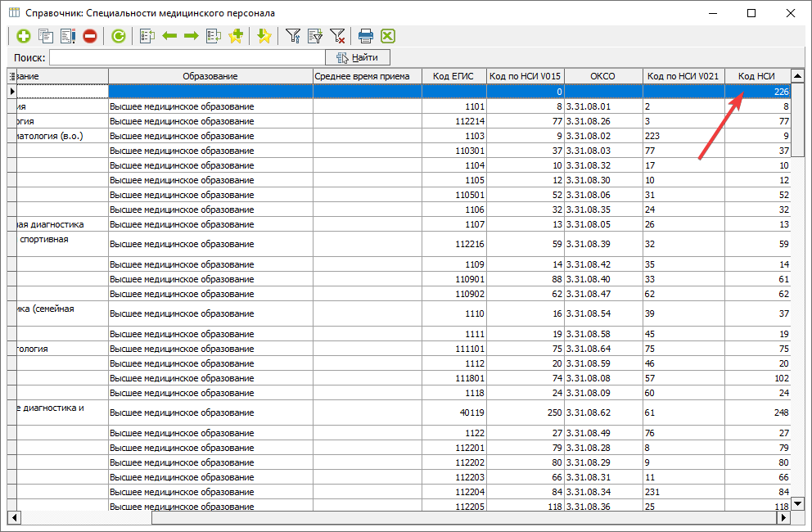This screenshot has height=532, width=812.
Task: Click the Код НСИ column header
Action: click(x=757, y=76)
